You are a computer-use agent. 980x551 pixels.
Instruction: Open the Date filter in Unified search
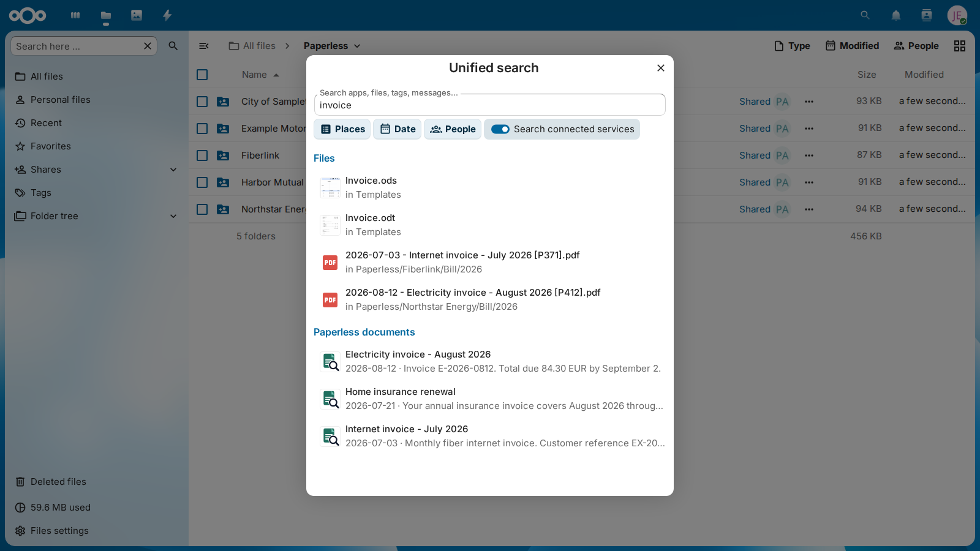click(x=398, y=129)
